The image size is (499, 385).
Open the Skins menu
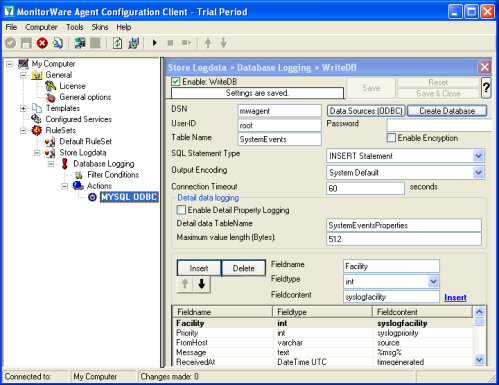[100, 27]
